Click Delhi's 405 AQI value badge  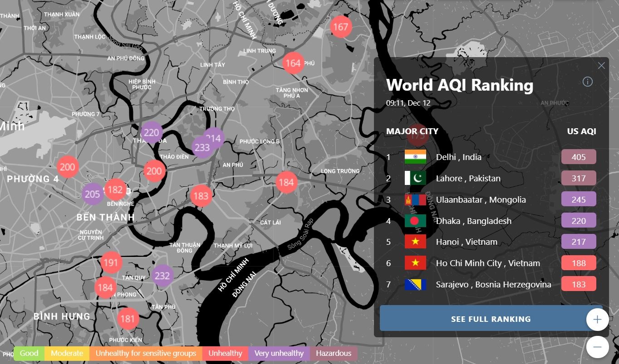click(x=579, y=157)
